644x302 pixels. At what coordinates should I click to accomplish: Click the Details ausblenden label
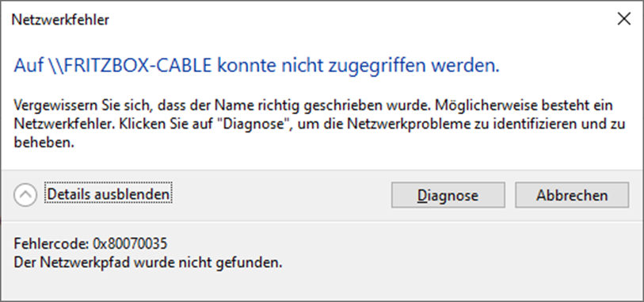coord(109,194)
